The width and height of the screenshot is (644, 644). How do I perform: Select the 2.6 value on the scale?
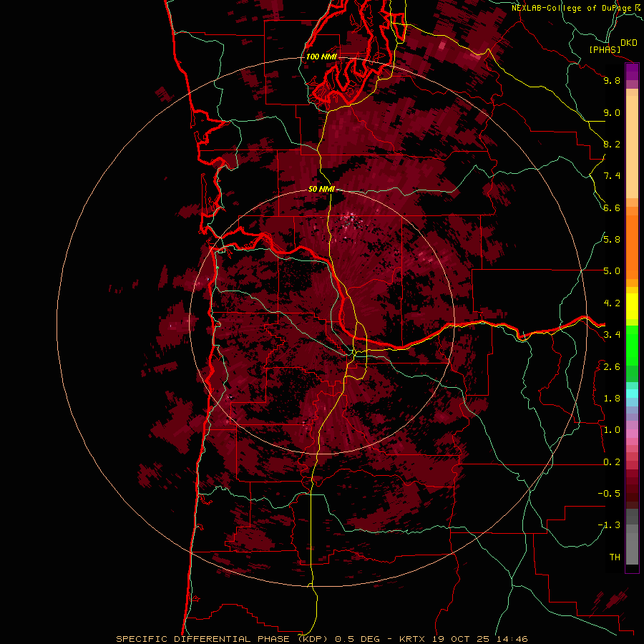click(x=612, y=367)
